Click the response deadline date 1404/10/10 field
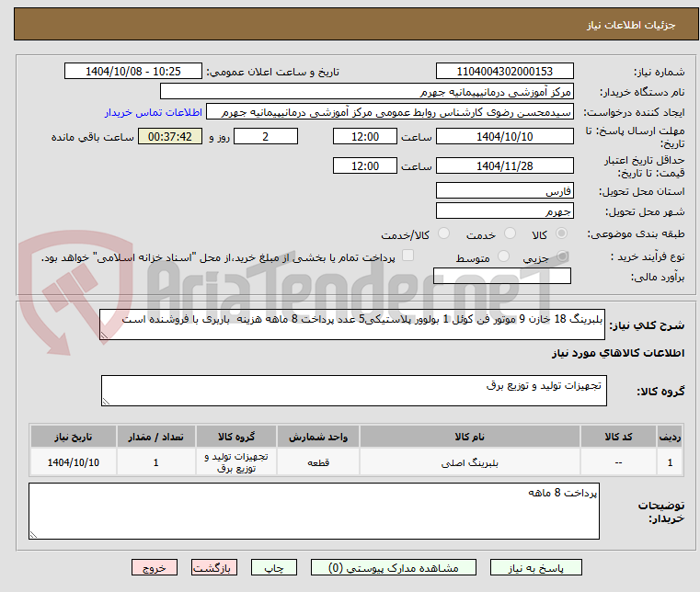700x592 pixels. click(505, 137)
